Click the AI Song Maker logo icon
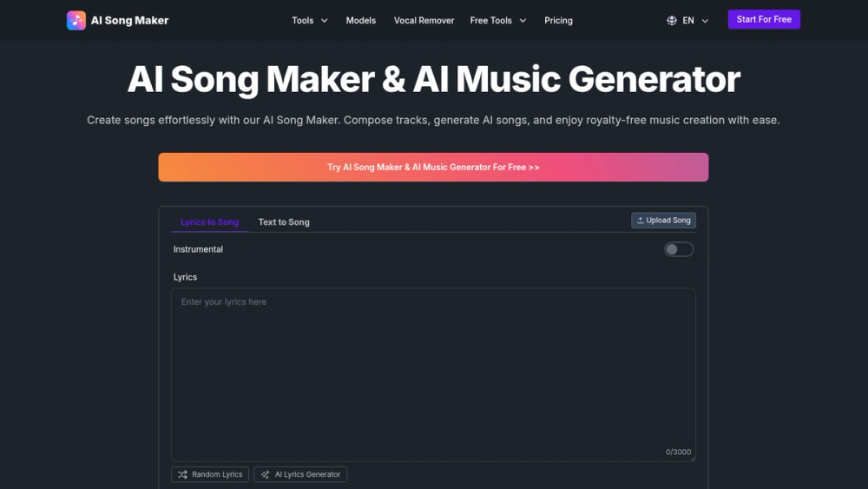868x489 pixels. 76,21
